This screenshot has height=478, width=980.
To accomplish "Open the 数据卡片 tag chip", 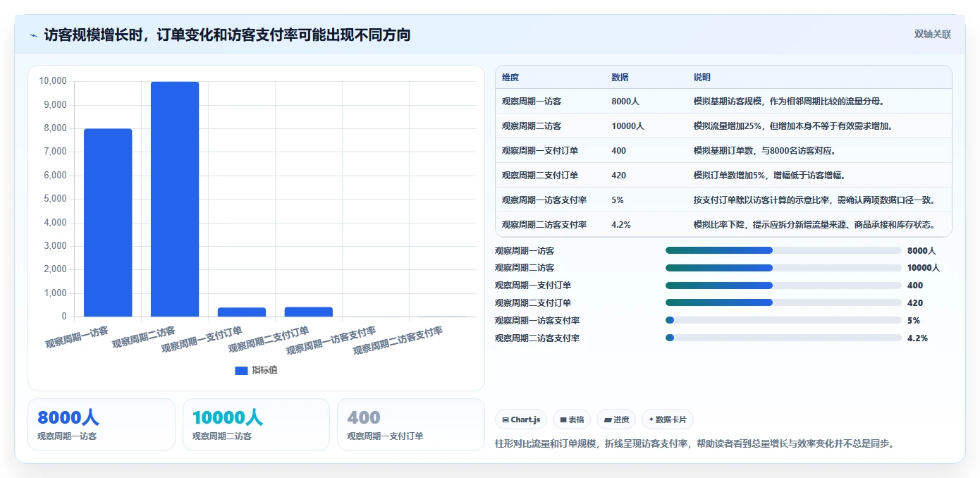I will pyautogui.click(x=668, y=419).
